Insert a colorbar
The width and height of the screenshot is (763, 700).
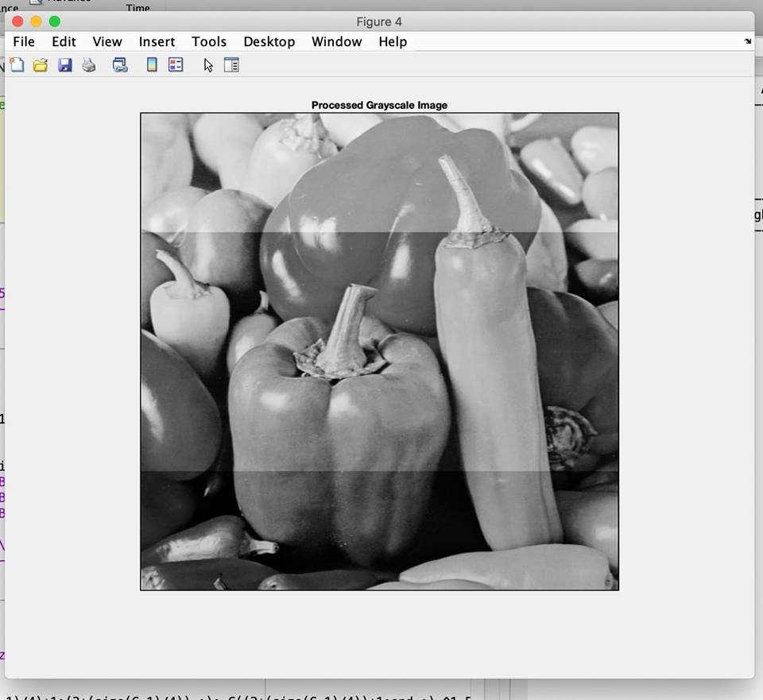tap(151, 64)
